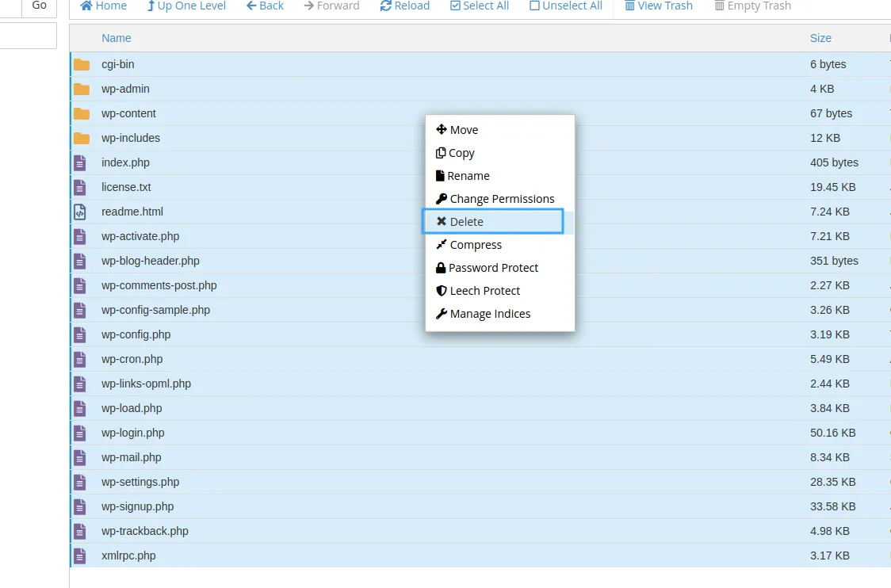Click the wp-config.php file icon
The image size is (891, 588).
click(79, 334)
